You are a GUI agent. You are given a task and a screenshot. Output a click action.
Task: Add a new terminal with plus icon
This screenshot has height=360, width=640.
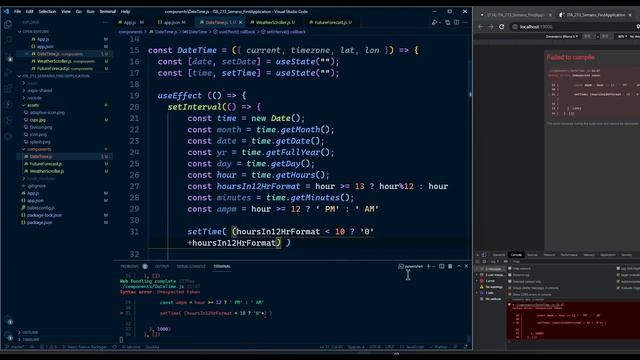coord(428,266)
